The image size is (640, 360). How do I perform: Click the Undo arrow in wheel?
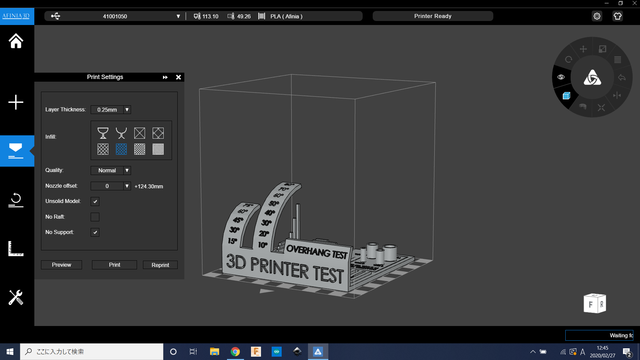(x=622, y=77)
